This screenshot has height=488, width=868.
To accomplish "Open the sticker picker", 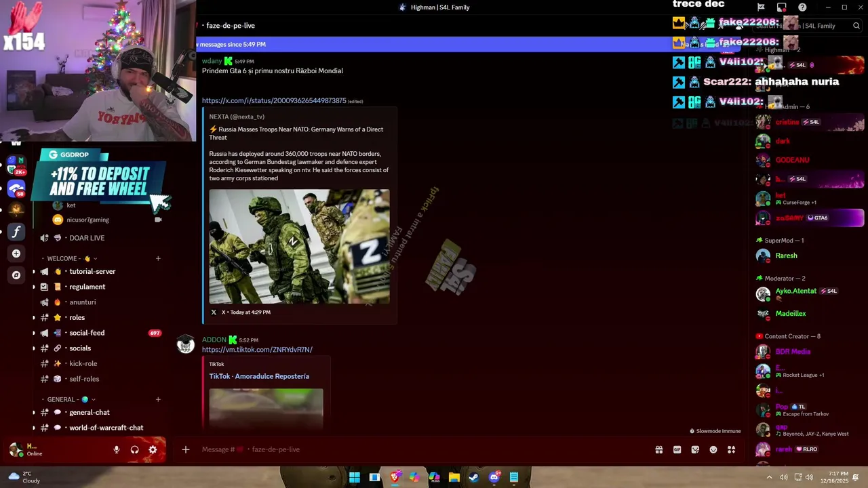I will click(695, 449).
